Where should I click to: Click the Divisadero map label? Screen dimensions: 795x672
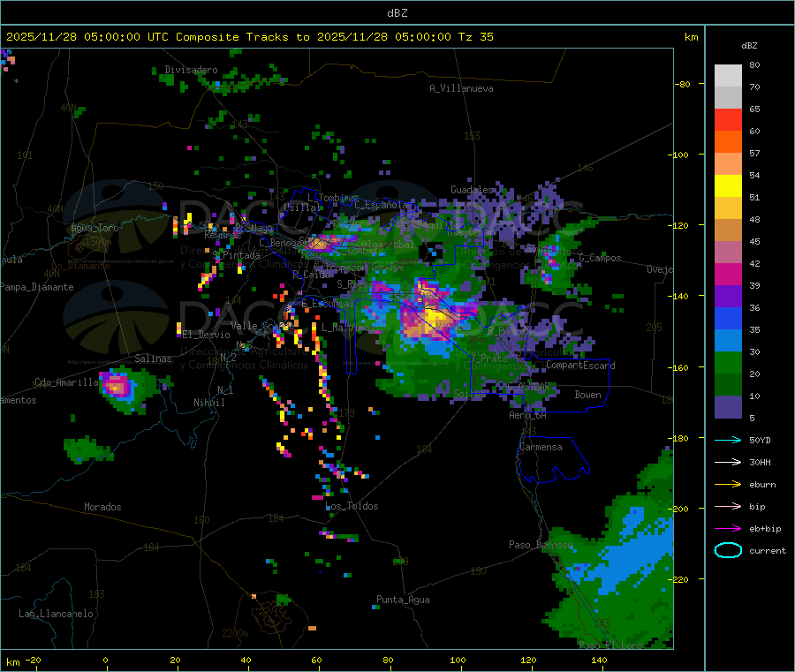(x=191, y=70)
